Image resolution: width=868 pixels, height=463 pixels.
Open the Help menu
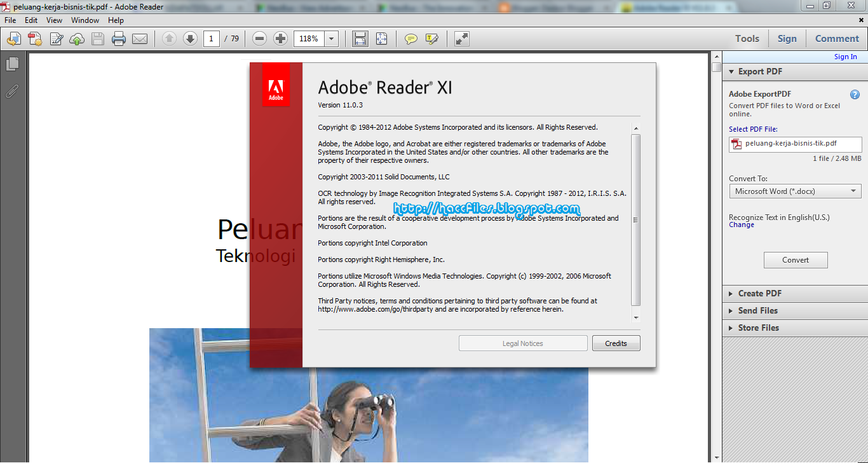click(116, 20)
